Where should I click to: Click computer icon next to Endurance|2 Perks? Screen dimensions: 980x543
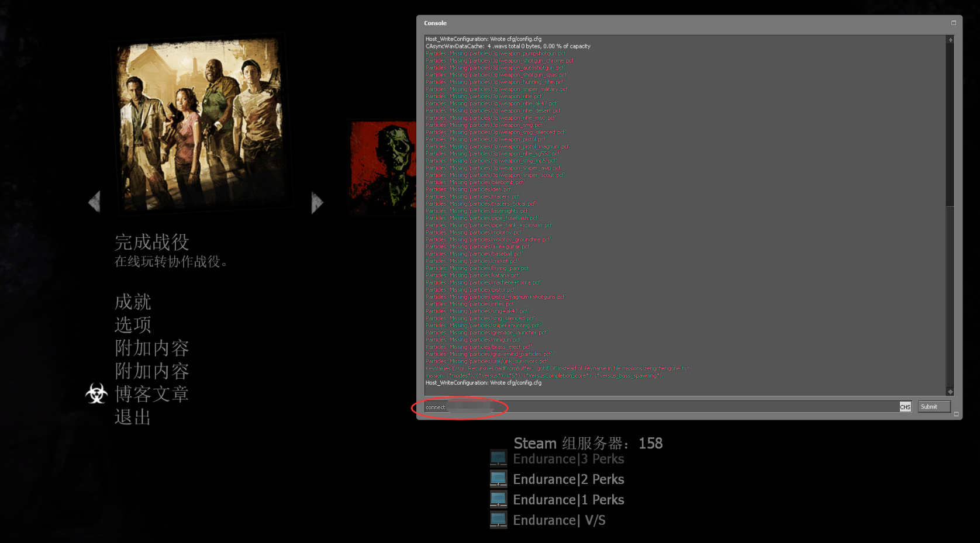(x=498, y=479)
